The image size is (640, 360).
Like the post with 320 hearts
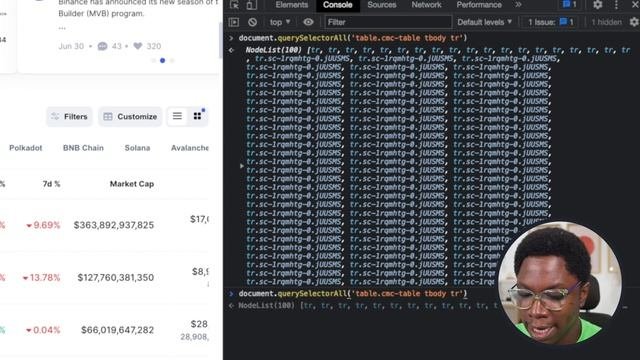tap(138, 46)
